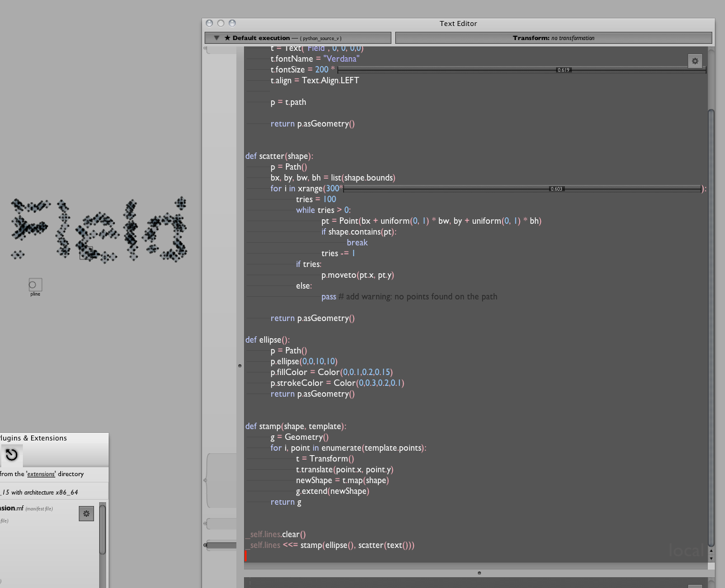The height and width of the screenshot is (588, 725).
Task: Click the red execution marker at the last line
Action: point(245,556)
